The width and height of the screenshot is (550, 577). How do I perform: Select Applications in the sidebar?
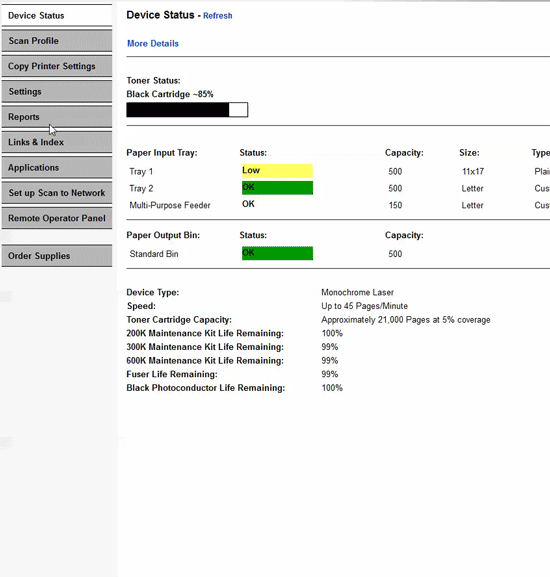[57, 168]
